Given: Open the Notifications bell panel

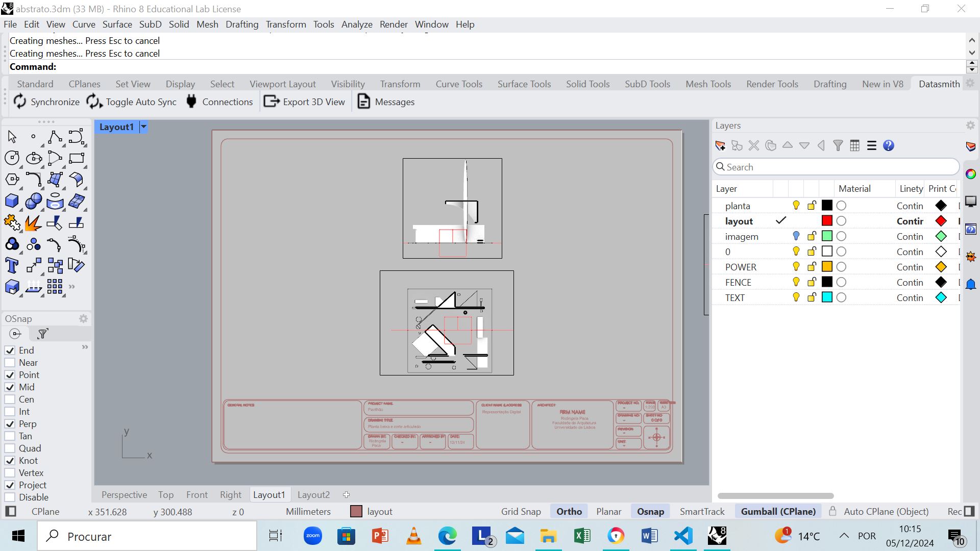Looking at the screenshot, I should click(971, 284).
